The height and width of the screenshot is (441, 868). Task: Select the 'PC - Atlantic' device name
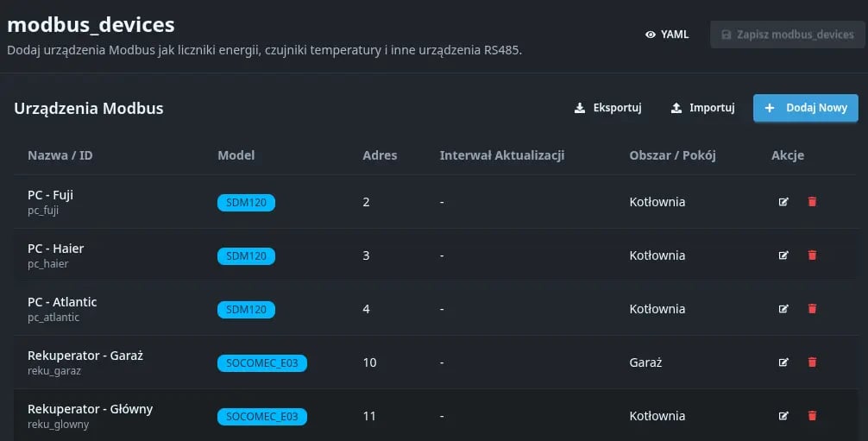(x=62, y=302)
